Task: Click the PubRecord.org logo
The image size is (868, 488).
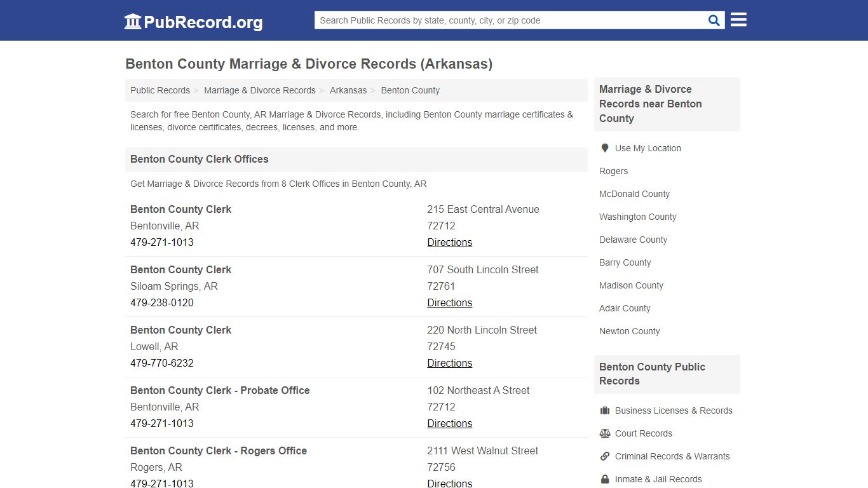Action: [x=193, y=22]
